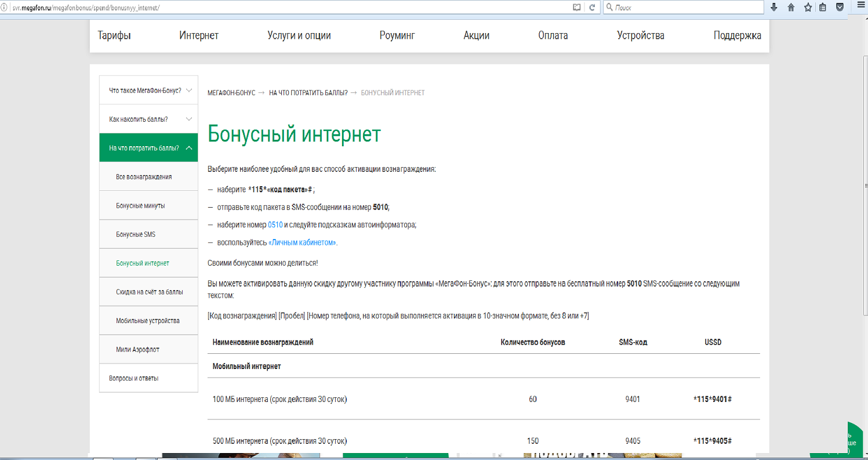
Task: Open Все вознаграждения sidebar item
Action: click(x=148, y=176)
